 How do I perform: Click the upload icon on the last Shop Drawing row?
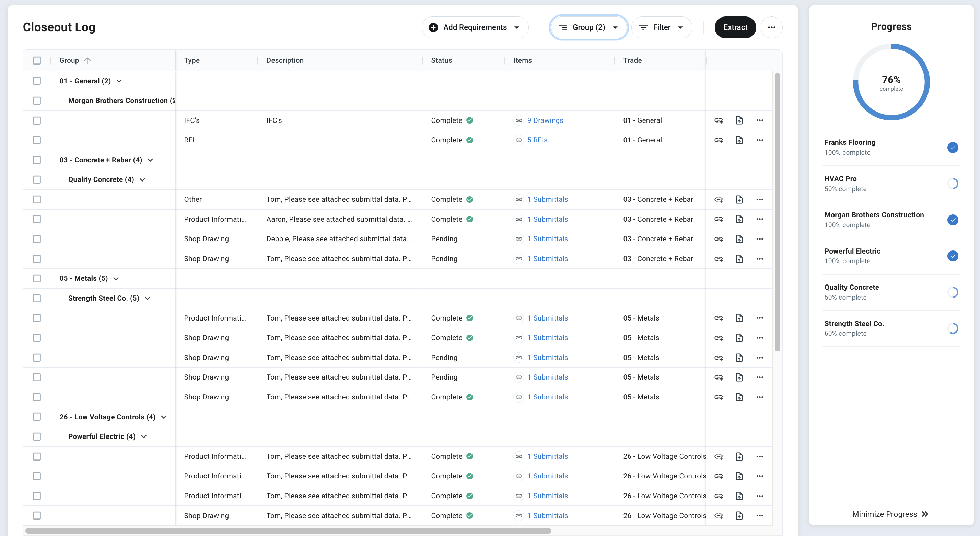tap(739, 515)
